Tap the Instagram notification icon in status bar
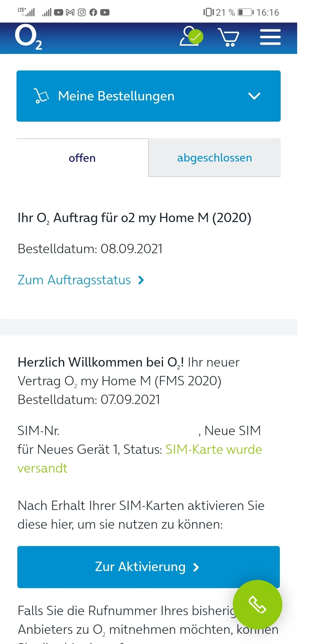 tap(82, 12)
